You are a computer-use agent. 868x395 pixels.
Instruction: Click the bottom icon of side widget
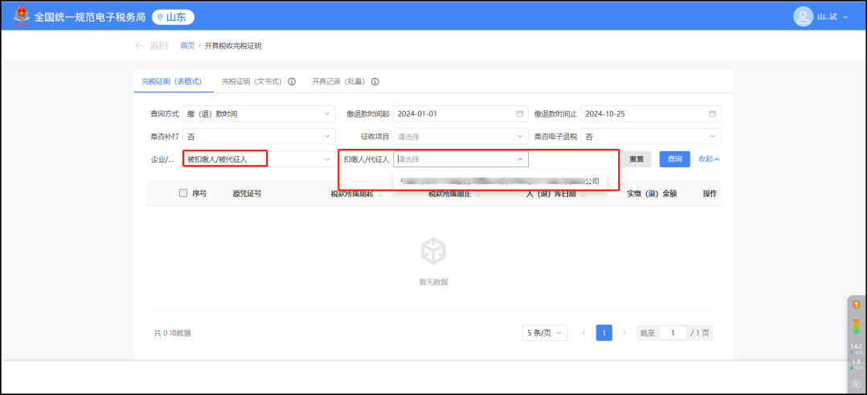[x=857, y=384]
